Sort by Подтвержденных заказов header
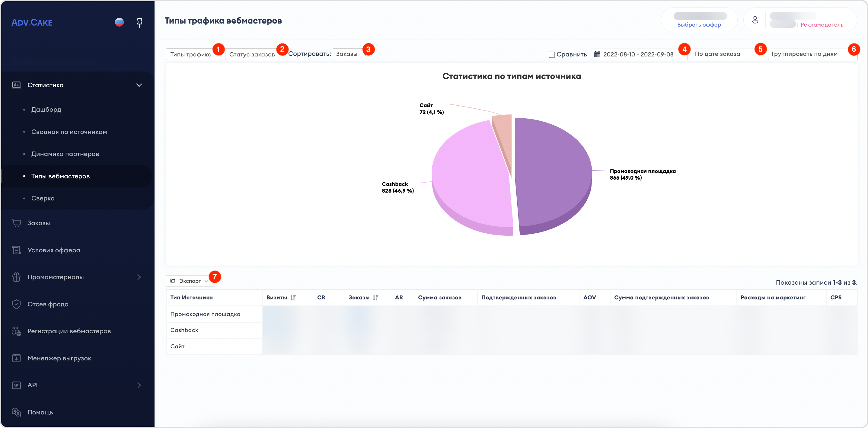Screen dimensions: 868x428 point(519,298)
